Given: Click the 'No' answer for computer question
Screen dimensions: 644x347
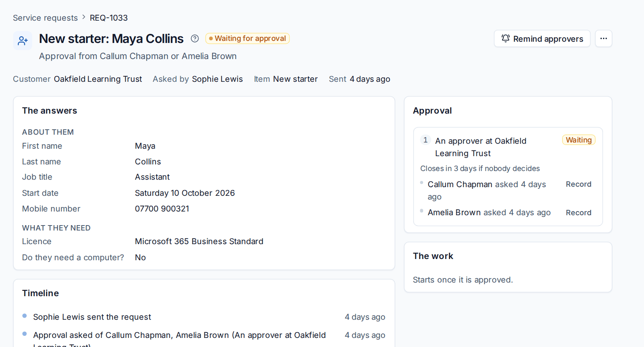Looking at the screenshot, I should [140, 257].
